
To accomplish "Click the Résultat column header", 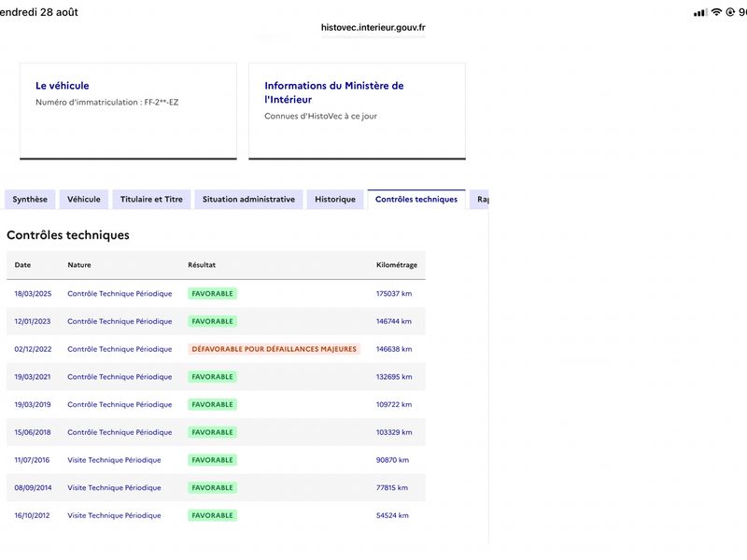I will click(x=202, y=265).
